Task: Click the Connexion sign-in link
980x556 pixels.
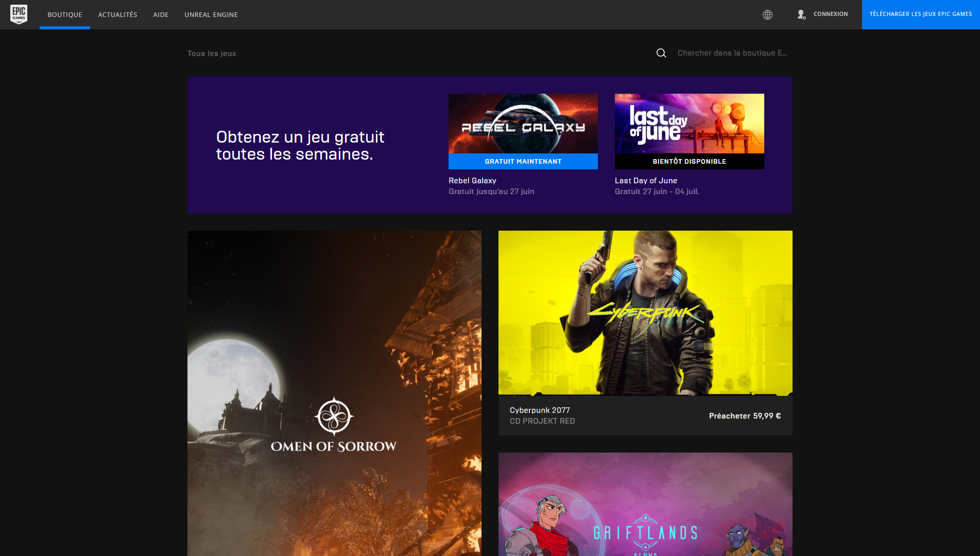Action: pos(831,14)
